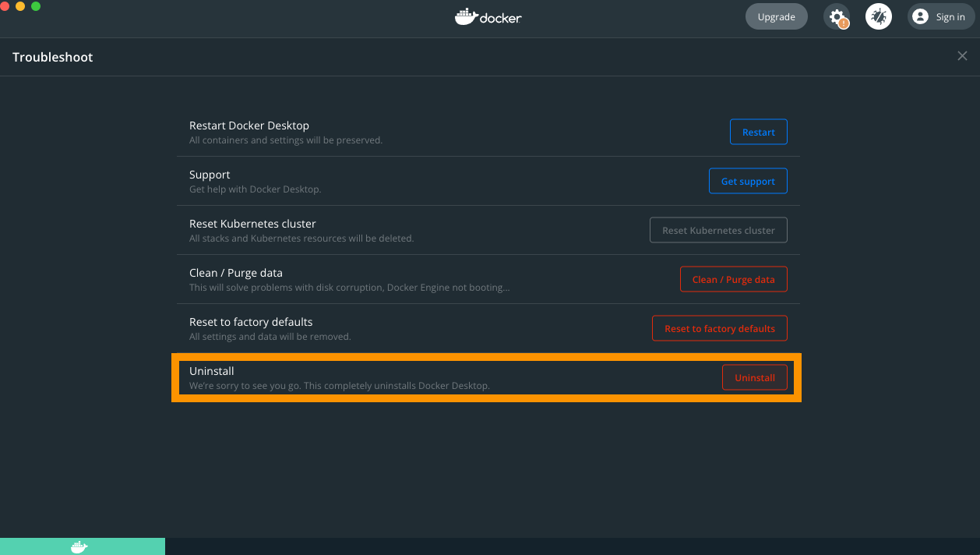Click the Troubleshoot bug icon
The width and height of the screenshot is (980, 555).
click(x=879, y=16)
